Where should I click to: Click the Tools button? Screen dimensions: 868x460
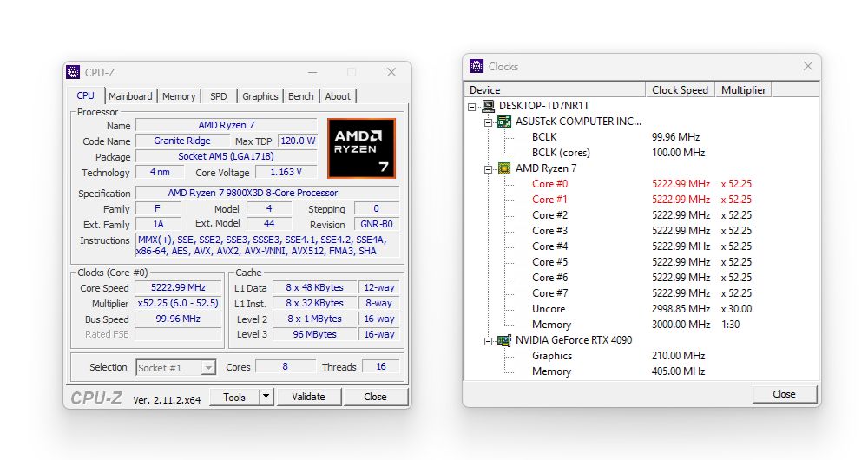(234, 397)
